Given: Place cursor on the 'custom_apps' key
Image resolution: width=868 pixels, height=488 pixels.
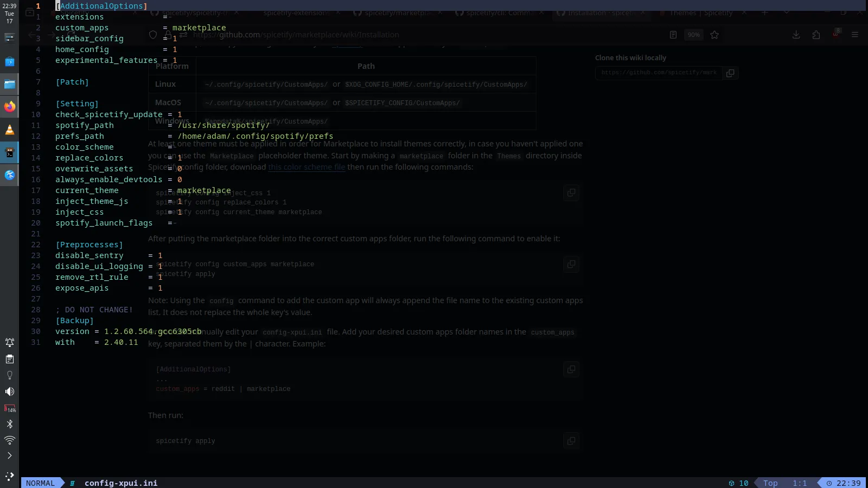Looking at the screenshot, I should pyautogui.click(x=82, y=28).
